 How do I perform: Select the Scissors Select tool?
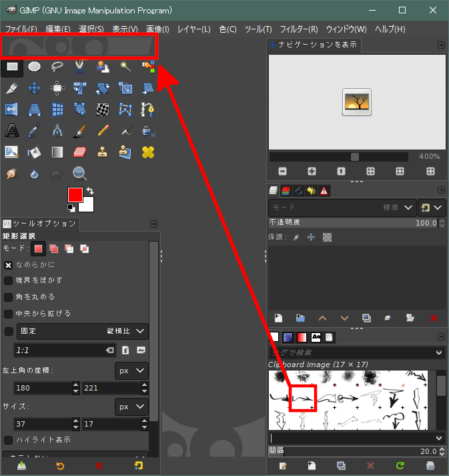(x=79, y=66)
